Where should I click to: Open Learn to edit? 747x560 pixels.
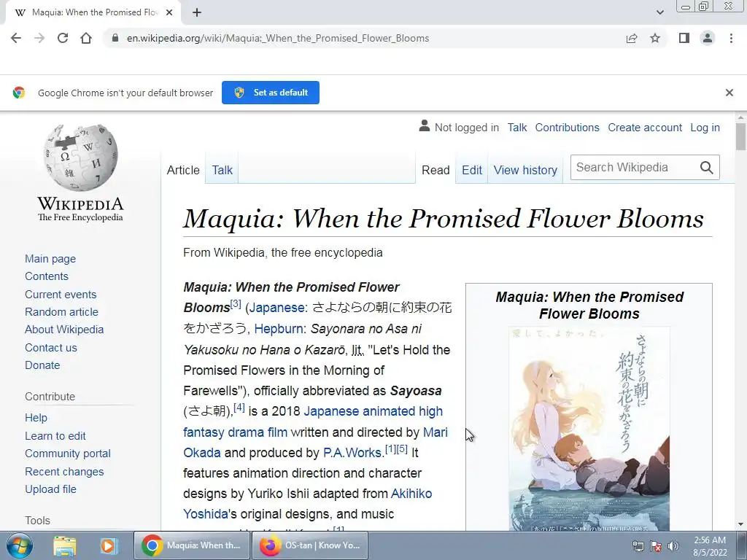pos(55,436)
